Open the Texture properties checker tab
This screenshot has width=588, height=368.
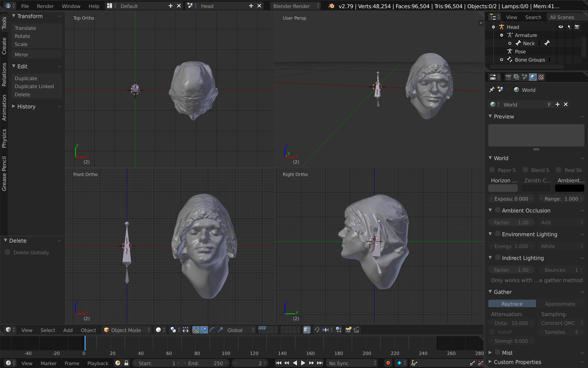tap(541, 77)
